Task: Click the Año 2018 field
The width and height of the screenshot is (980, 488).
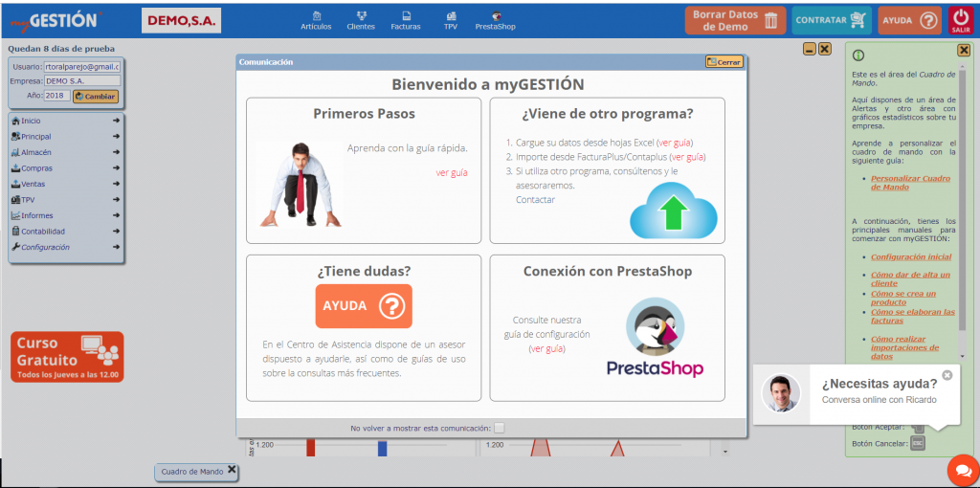Action: (x=56, y=96)
